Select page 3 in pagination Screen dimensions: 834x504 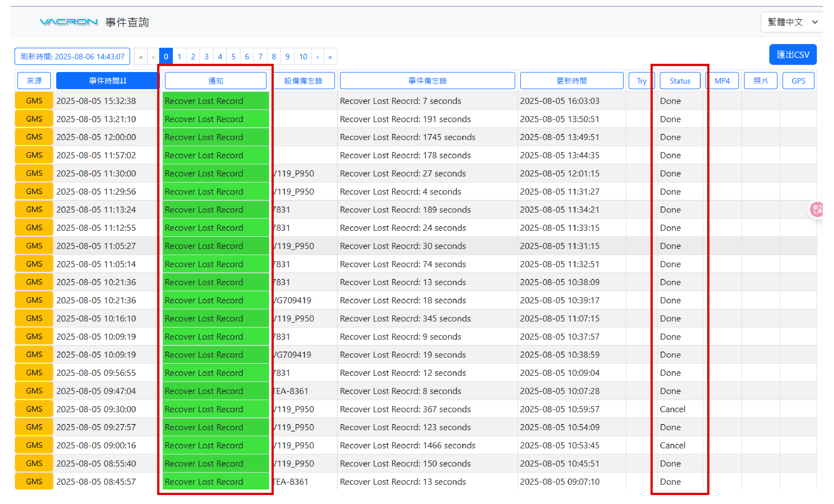[206, 56]
